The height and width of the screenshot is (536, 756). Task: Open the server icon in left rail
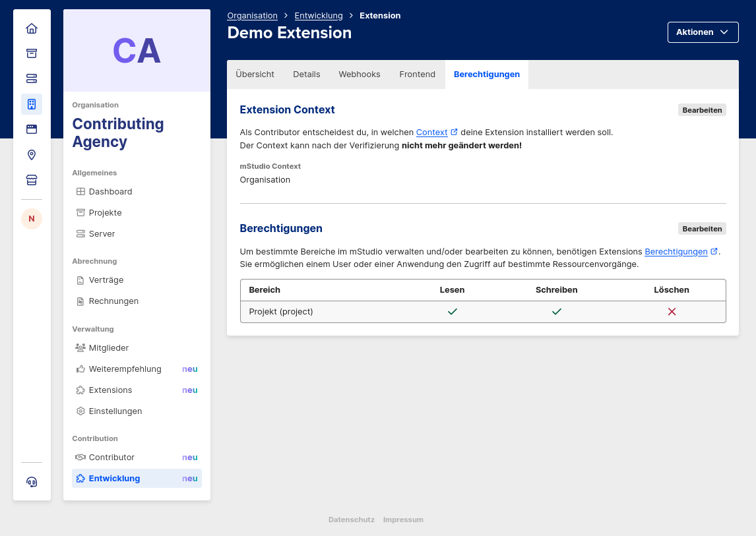32,78
